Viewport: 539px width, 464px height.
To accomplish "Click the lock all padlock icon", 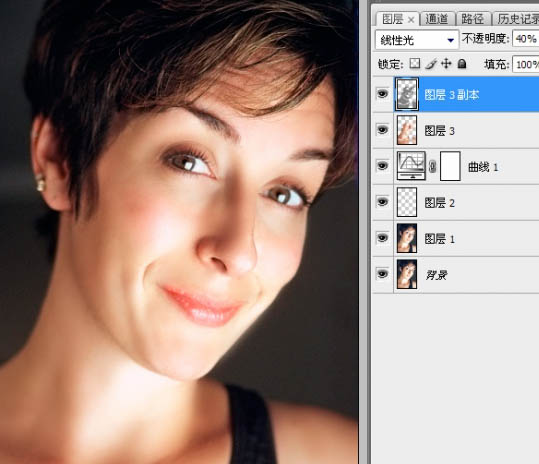I will (x=462, y=64).
